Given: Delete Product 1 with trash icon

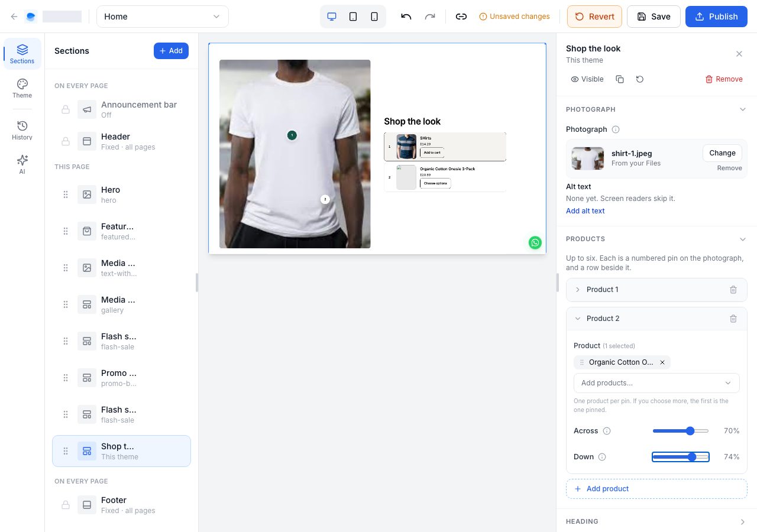Looking at the screenshot, I should click(x=733, y=290).
